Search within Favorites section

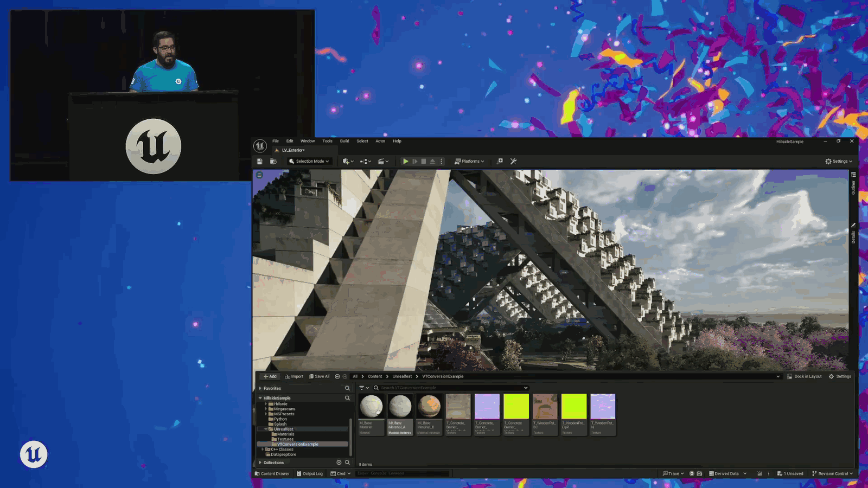[347, 388]
